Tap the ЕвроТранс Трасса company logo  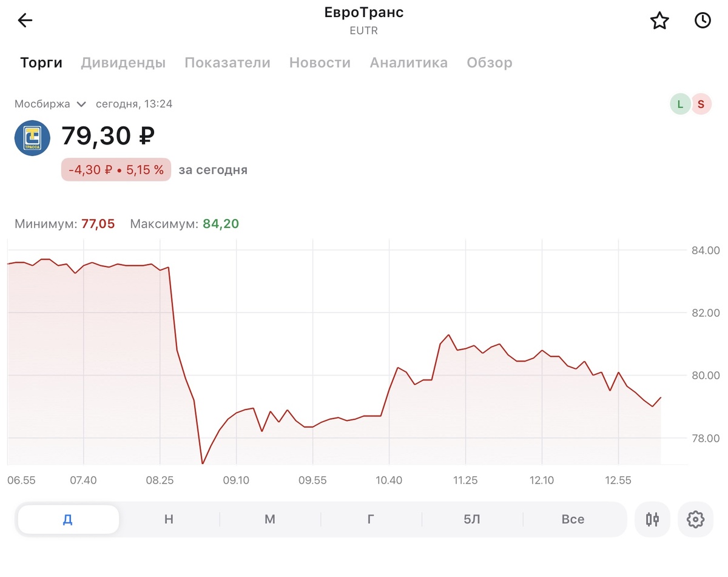(33, 138)
